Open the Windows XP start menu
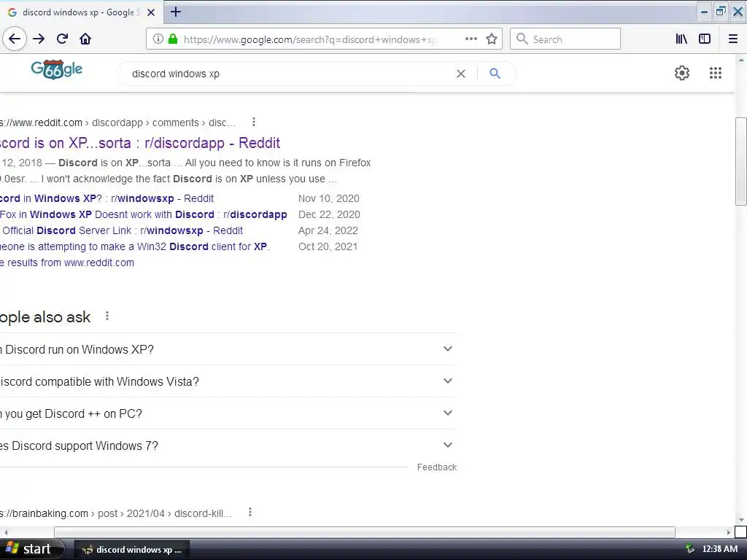The height and width of the screenshot is (560, 747). [32, 549]
